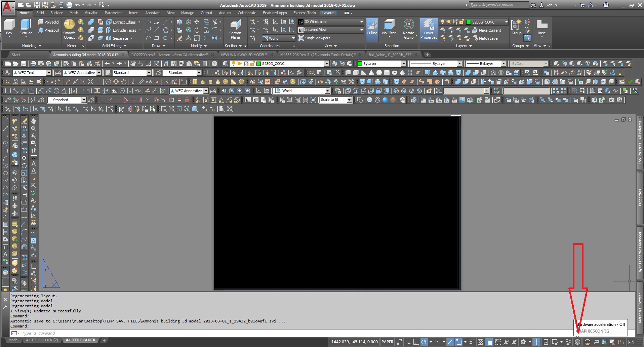Viewport: 644px width, 347px height.
Task: Open the Unsaved View dropdown
Action: pos(331,30)
